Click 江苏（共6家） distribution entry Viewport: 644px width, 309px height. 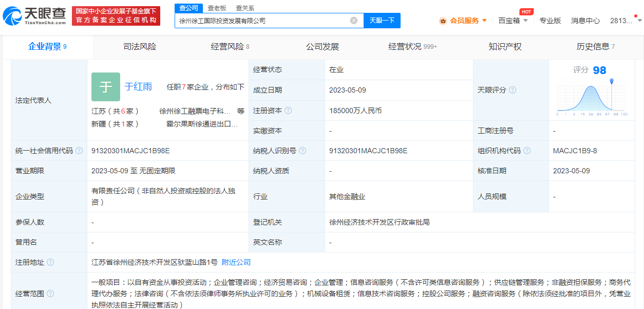(115, 111)
